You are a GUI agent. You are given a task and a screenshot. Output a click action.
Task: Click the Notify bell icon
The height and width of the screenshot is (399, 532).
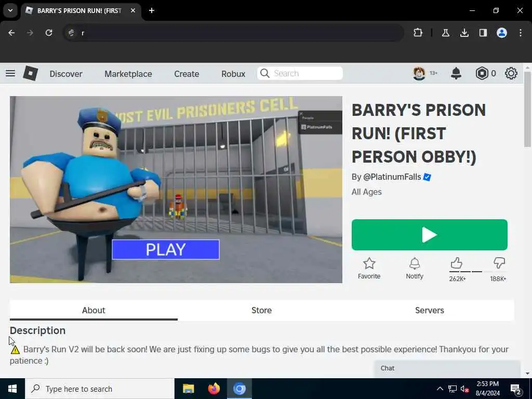415,263
